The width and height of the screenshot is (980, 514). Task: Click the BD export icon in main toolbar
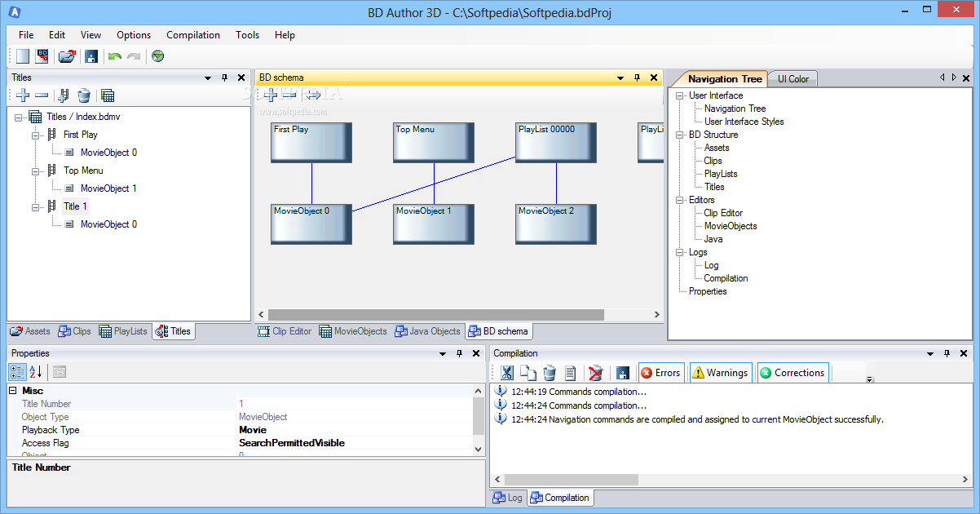point(42,56)
